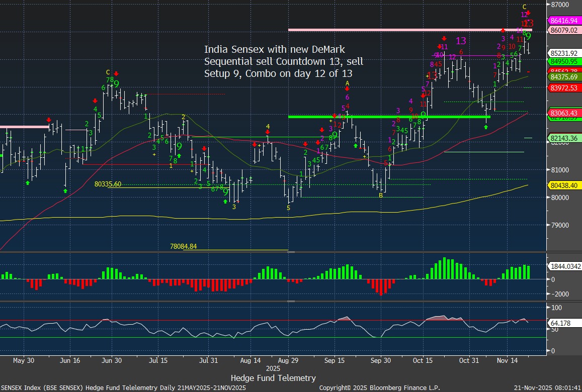Click the green up arrow below the early November low

[486, 127]
